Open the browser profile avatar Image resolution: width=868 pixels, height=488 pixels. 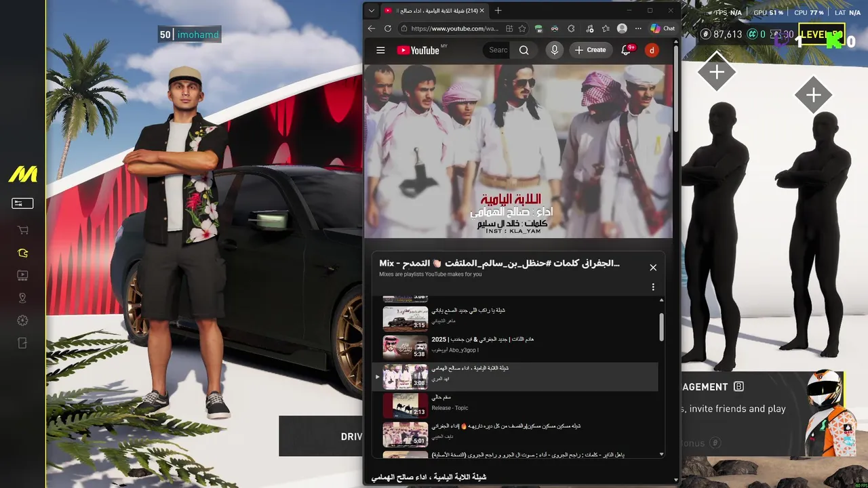point(622,28)
